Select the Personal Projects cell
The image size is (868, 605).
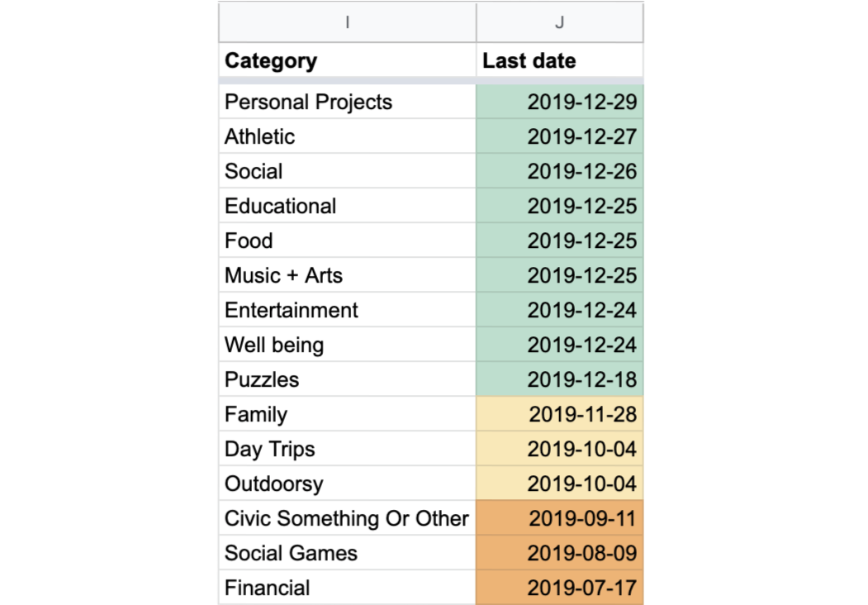tap(347, 102)
